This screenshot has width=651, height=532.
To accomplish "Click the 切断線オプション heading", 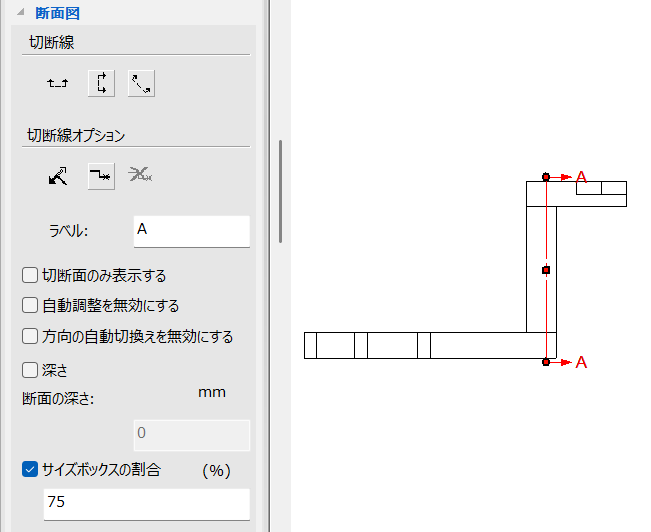I will 76,135.
